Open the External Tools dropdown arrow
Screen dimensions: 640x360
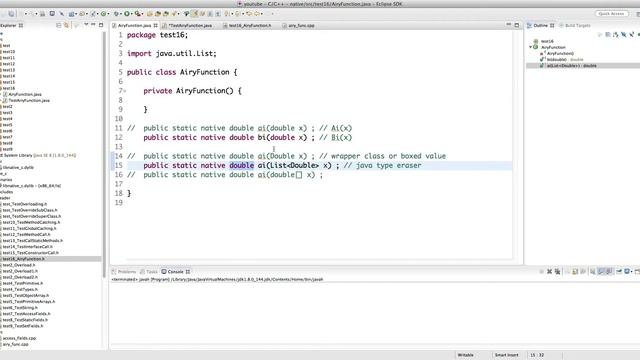pos(143,14)
